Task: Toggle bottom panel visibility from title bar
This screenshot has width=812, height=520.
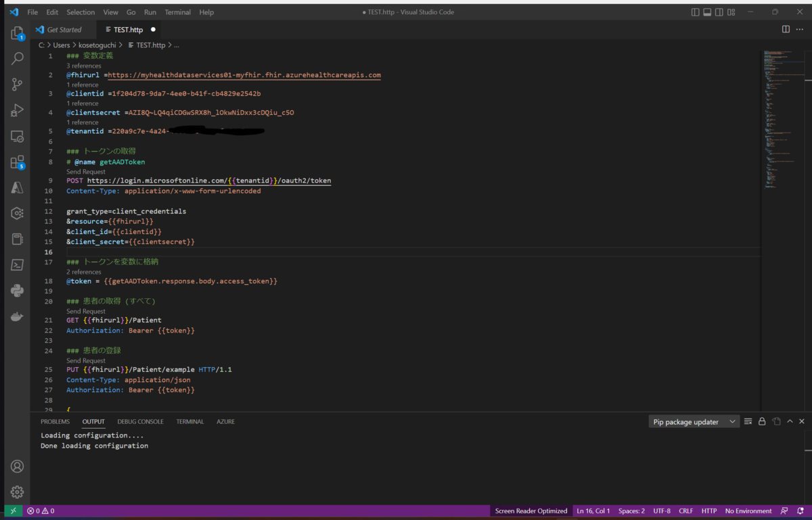Action: pyautogui.click(x=707, y=12)
